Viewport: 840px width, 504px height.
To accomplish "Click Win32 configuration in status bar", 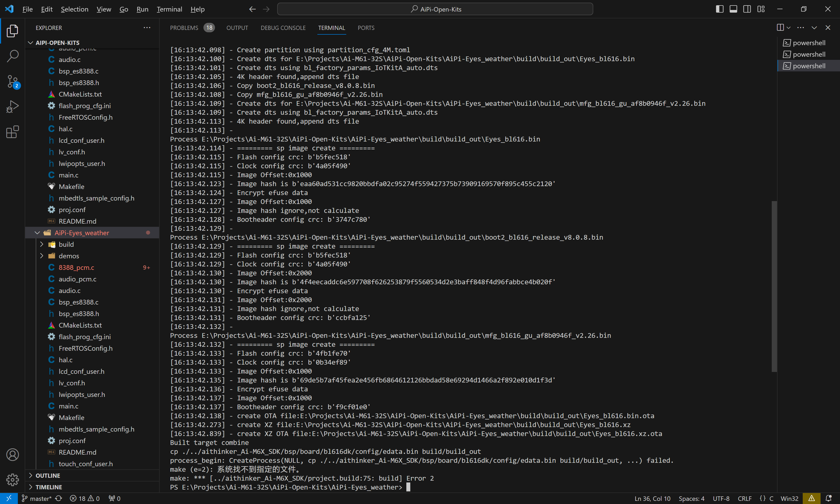I will [x=789, y=498].
